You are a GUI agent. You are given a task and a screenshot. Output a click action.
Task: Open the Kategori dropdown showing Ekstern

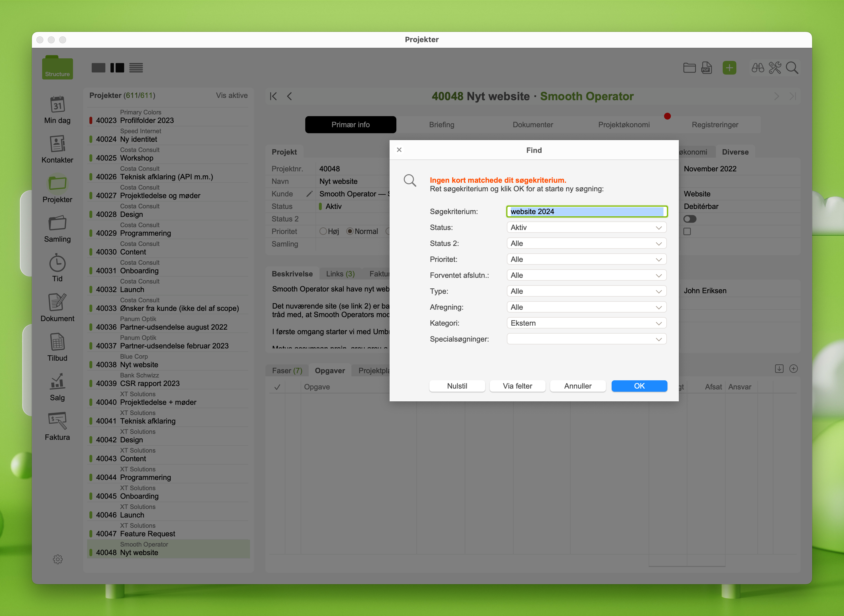586,323
